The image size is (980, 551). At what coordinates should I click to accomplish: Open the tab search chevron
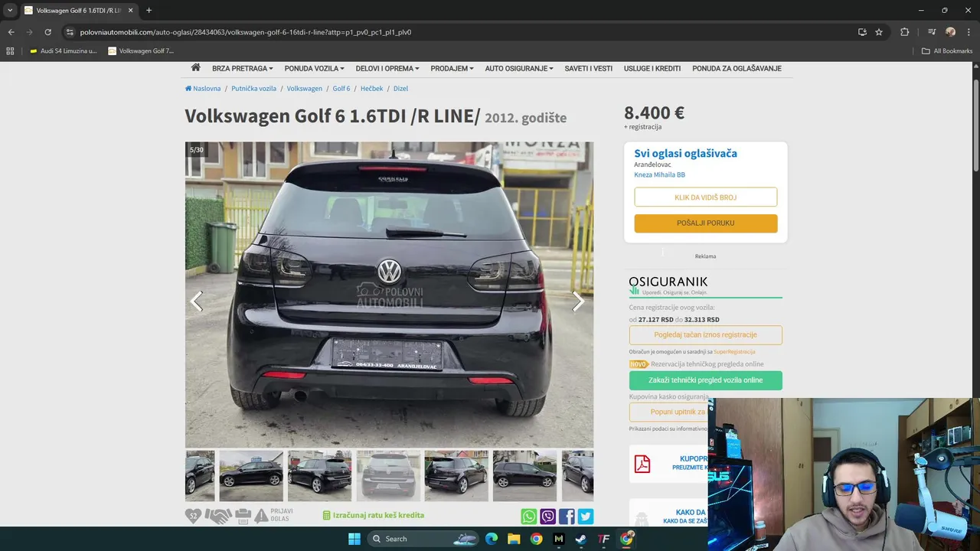[10, 11]
